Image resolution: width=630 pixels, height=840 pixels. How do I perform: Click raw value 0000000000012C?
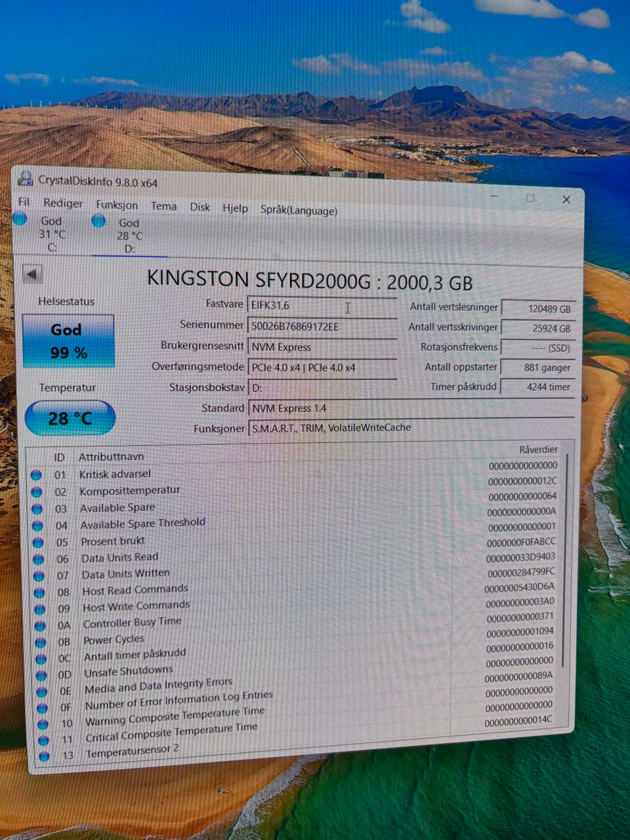[522, 481]
